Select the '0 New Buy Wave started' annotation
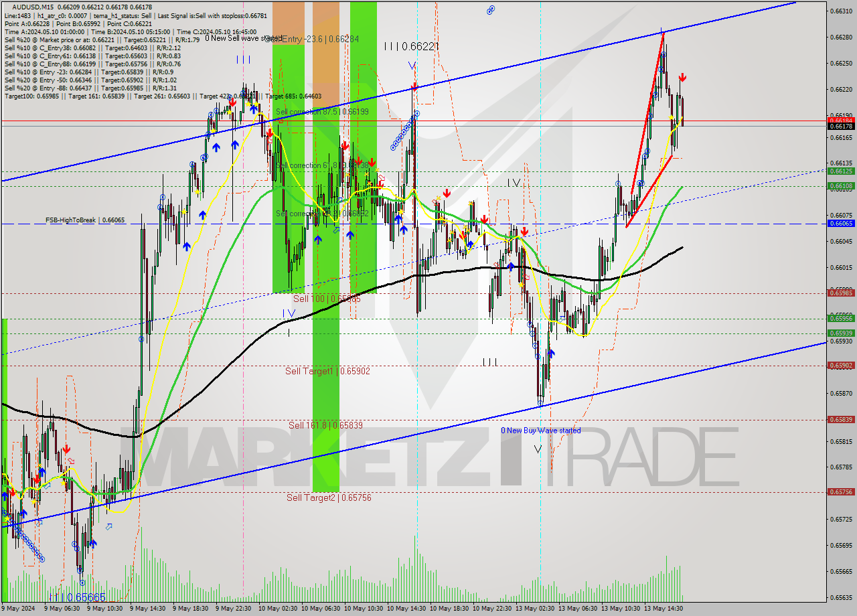Viewport: 857px width, 616px height. coord(541,431)
